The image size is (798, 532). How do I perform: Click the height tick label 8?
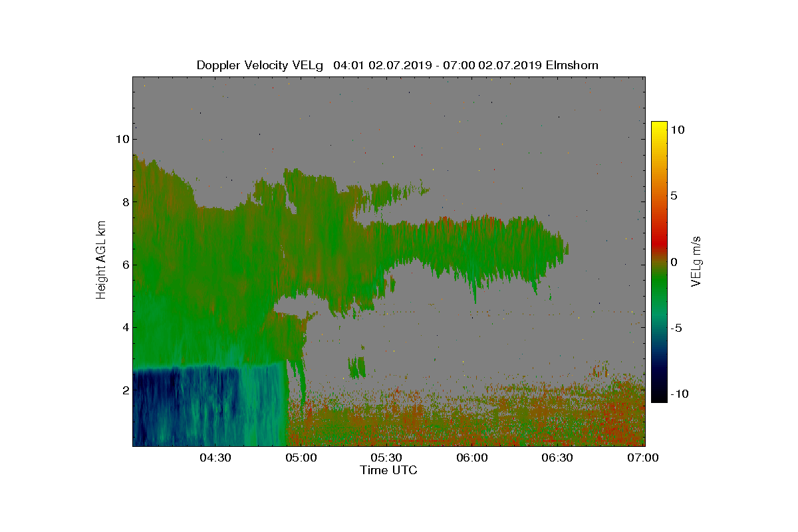coord(124,202)
